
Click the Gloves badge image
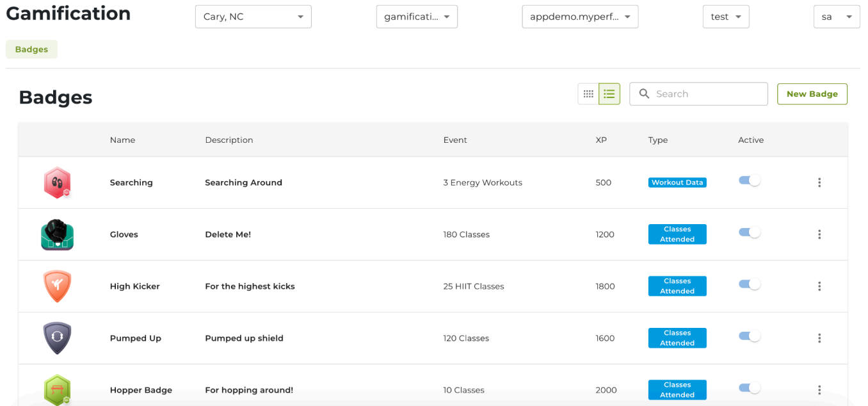pyautogui.click(x=57, y=235)
